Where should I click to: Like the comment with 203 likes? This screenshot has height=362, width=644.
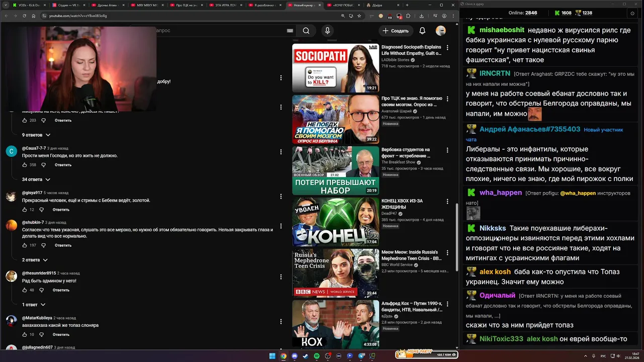[x=25, y=121]
